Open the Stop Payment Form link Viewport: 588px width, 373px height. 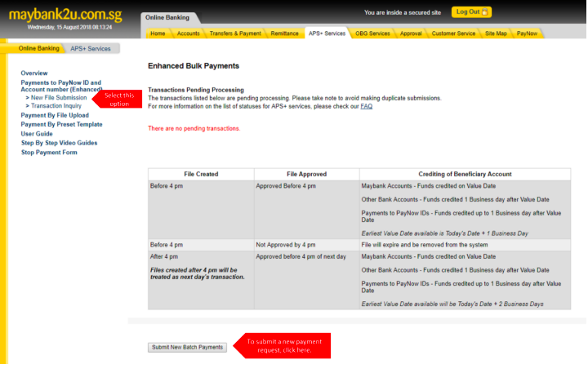(49, 152)
